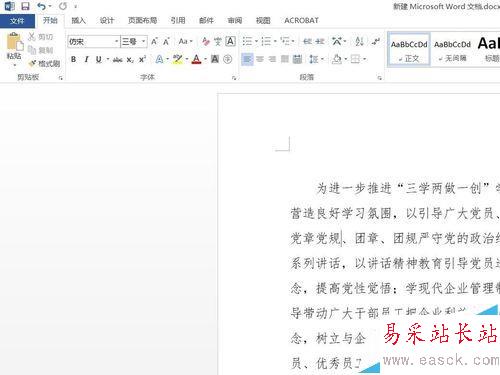Click 剪切 (Cut) in clipboard group
The height and width of the screenshot is (375, 500).
[41, 37]
